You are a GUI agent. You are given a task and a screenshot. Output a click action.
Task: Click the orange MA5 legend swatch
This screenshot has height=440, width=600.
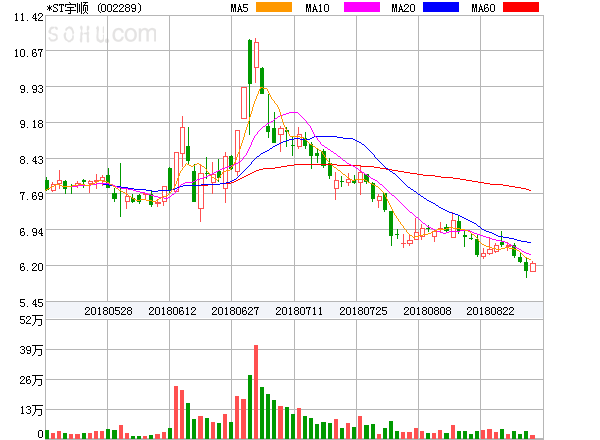pos(274,7)
